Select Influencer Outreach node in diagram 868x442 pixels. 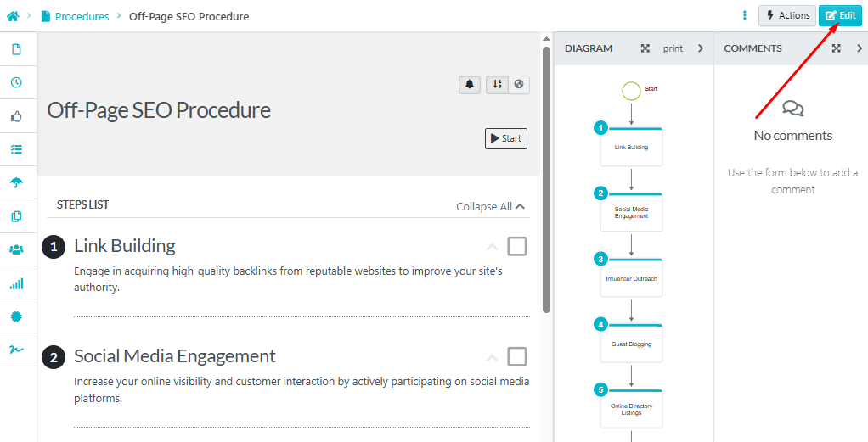click(631, 277)
